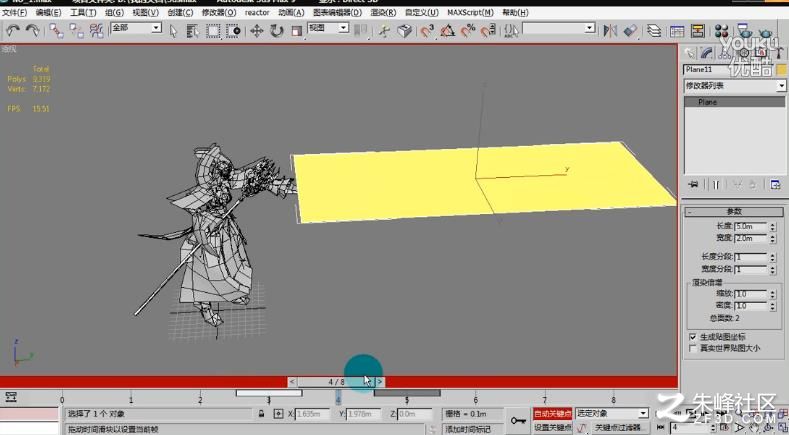The width and height of the screenshot is (789, 435).
Task: Open the 选定对象 dropdown
Action: (x=612, y=413)
